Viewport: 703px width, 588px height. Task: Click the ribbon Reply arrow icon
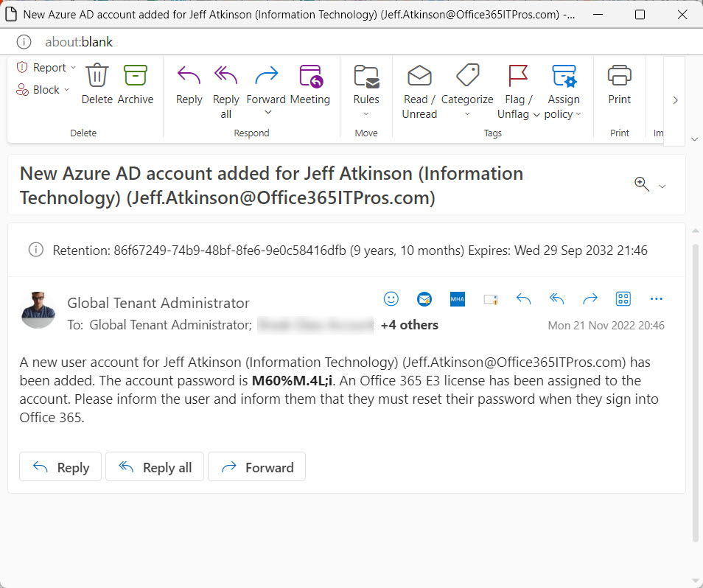pos(189,75)
